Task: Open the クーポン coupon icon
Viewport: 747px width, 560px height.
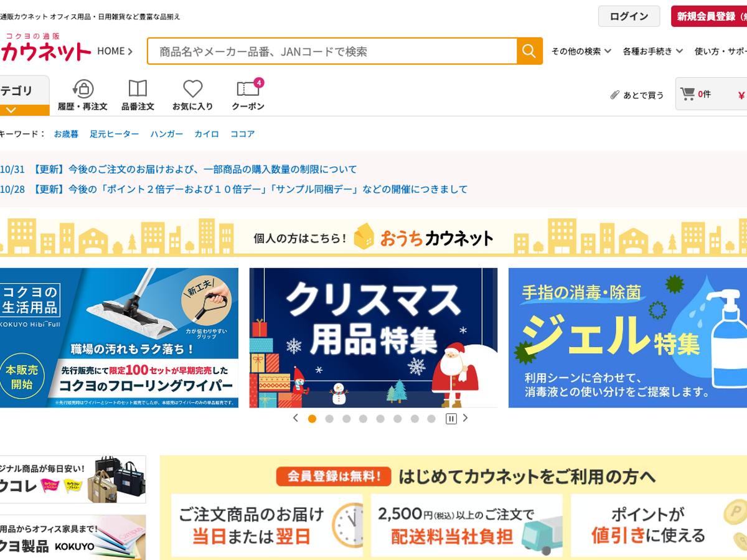Action: 248,89
